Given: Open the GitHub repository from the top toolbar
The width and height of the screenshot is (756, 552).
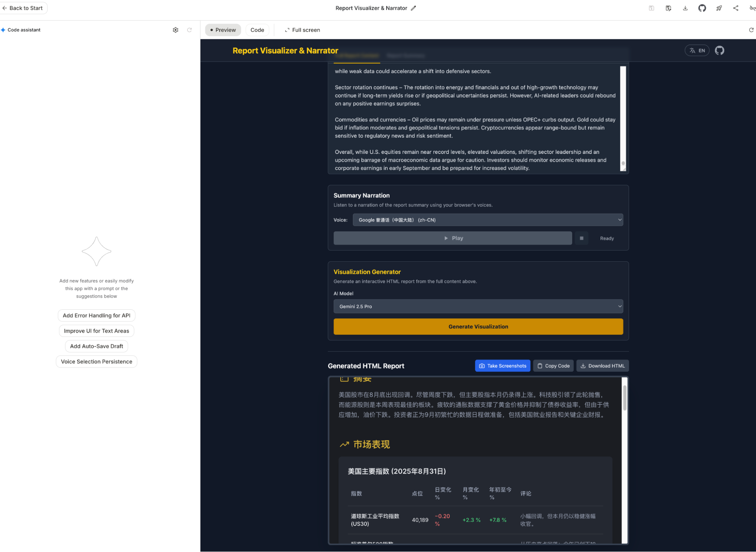Looking at the screenshot, I should [702, 8].
